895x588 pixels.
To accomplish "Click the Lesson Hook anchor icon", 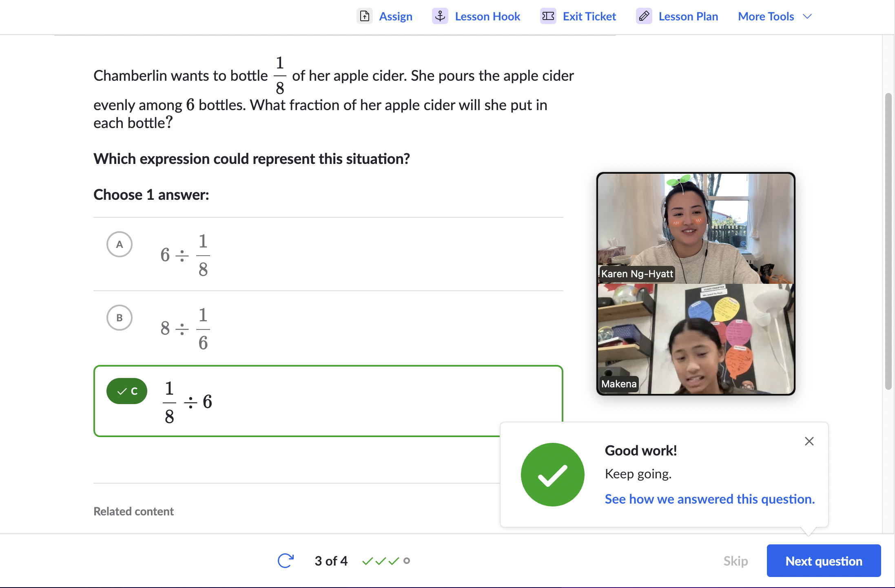I will 440,16.
